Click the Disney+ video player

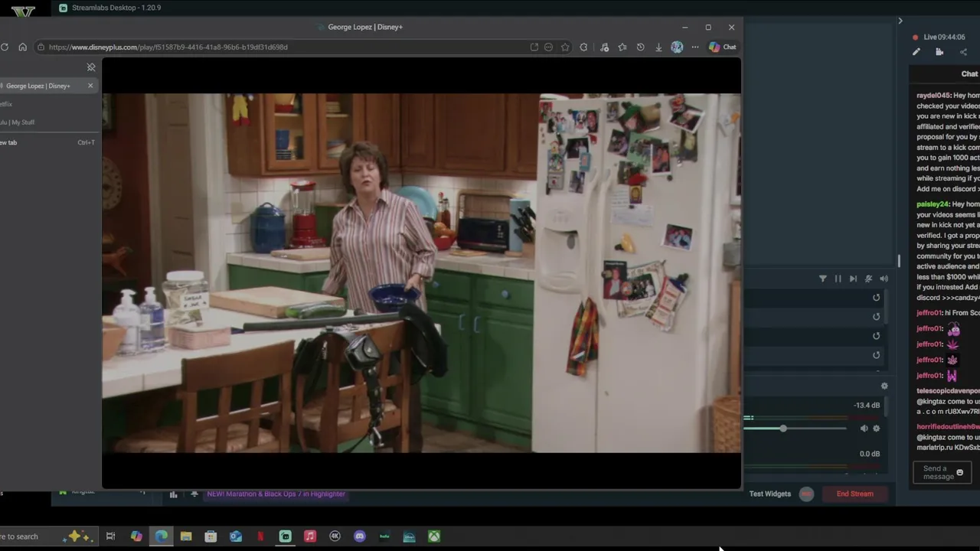(421, 273)
